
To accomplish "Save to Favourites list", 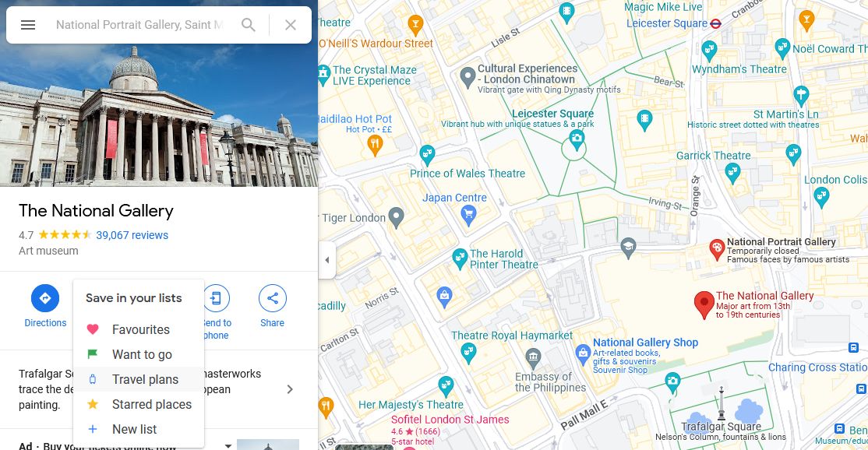I will pyautogui.click(x=139, y=329).
